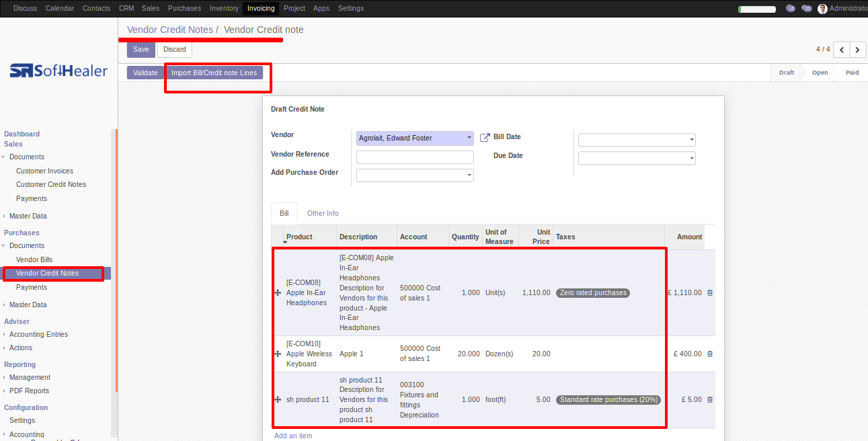Click the Vendor Reference input field
868x441 pixels.
click(x=415, y=157)
